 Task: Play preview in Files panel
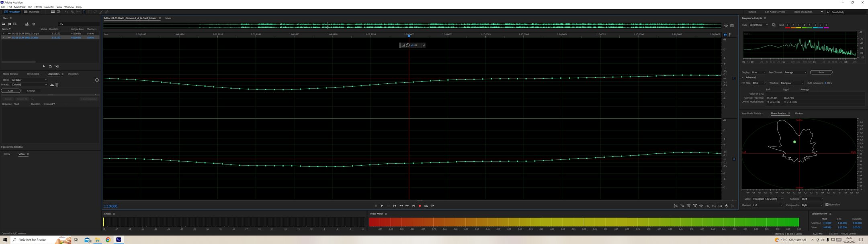(44, 66)
